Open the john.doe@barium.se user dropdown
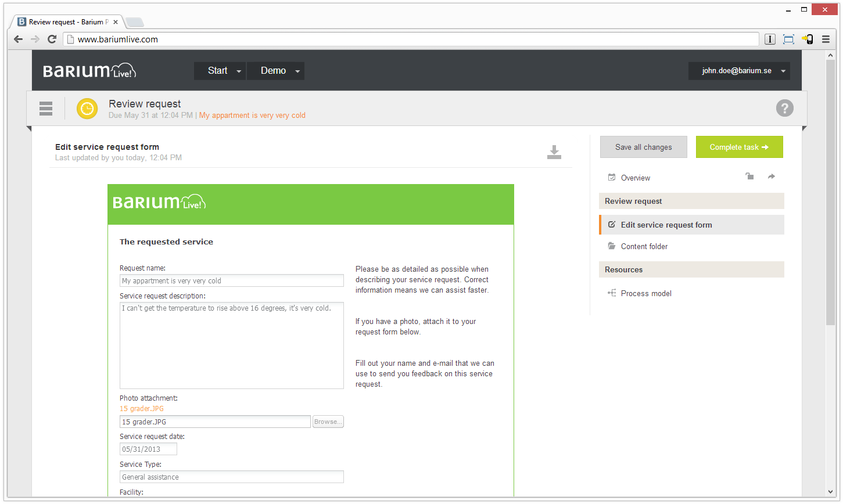This screenshot has height=504, width=843. 739,71
